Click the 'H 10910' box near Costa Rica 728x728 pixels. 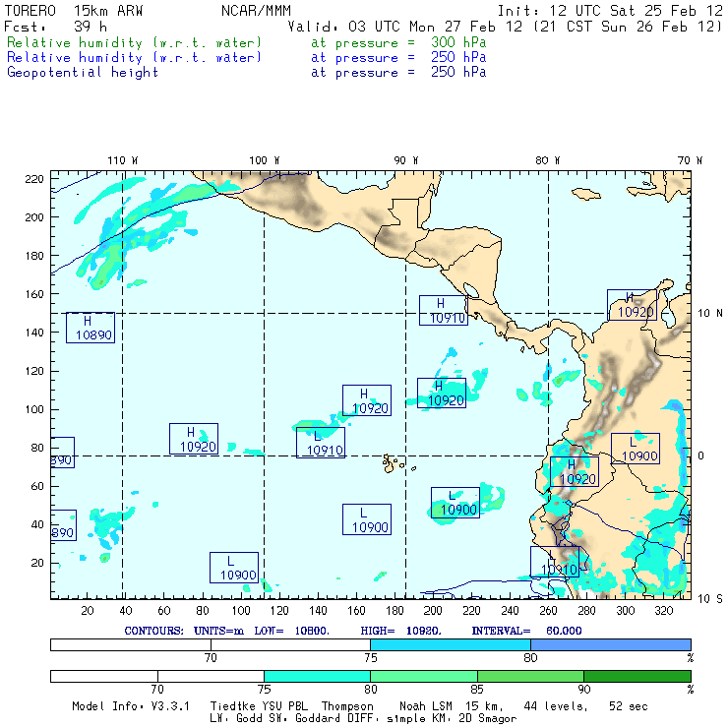[444, 310]
